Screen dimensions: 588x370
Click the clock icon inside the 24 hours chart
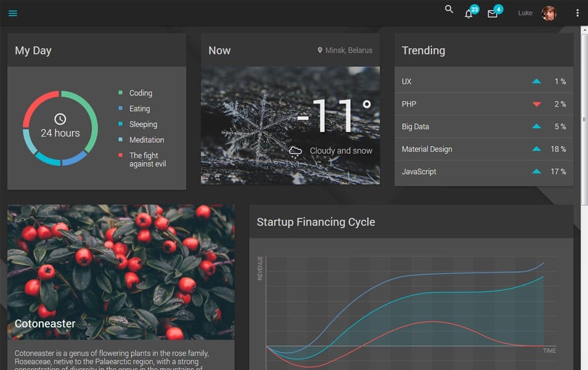click(59, 119)
